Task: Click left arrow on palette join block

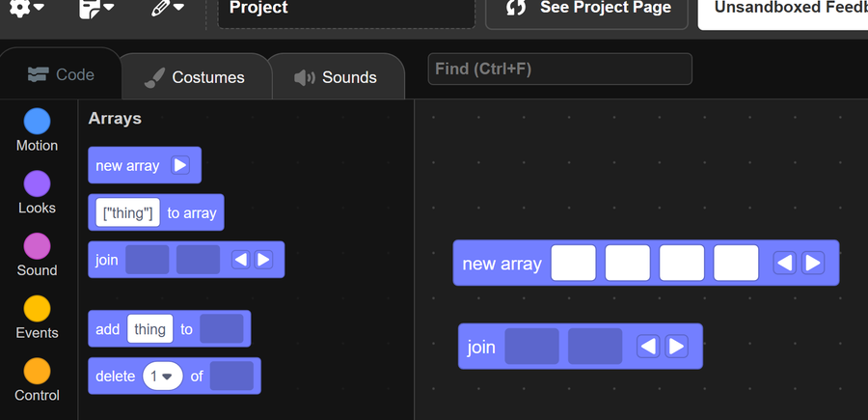Action: pos(241,260)
